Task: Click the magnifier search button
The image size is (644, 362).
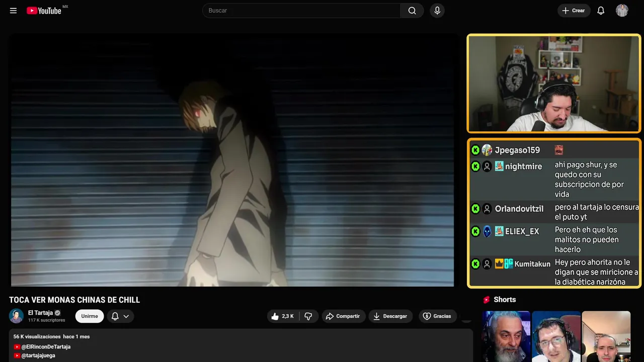Action: pyautogui.click(x=412, y=11)
